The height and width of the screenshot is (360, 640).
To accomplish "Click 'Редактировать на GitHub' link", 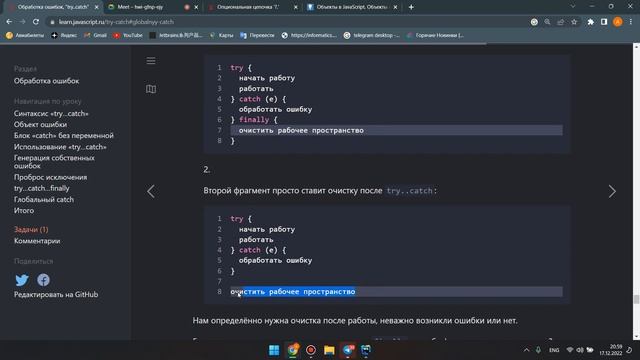I will point(56,294).
